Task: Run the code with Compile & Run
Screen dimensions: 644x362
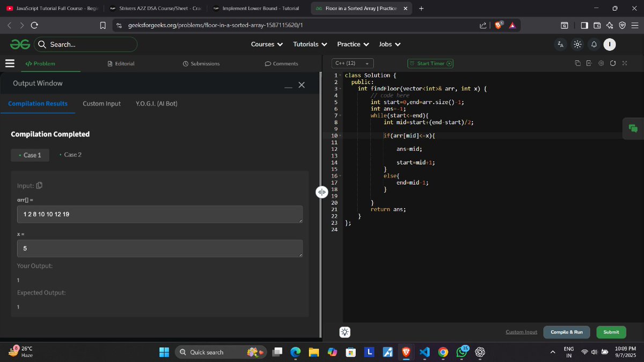Action: 566,332
